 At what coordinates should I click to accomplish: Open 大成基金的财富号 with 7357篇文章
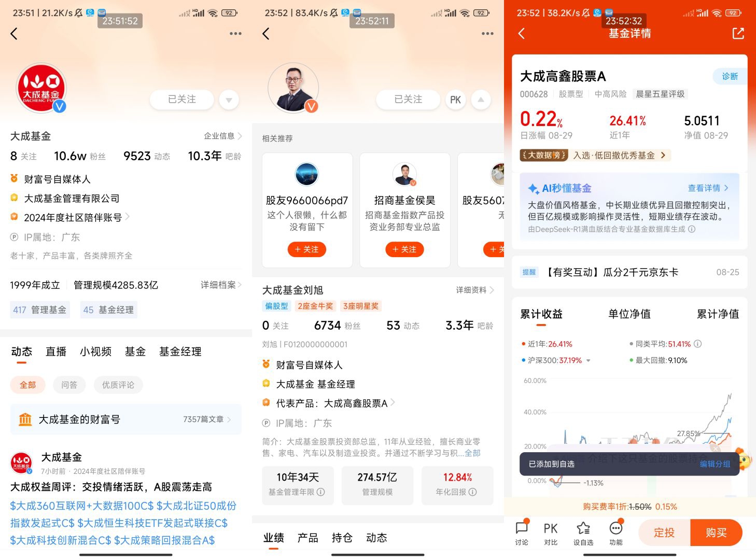tap(126, 419)
